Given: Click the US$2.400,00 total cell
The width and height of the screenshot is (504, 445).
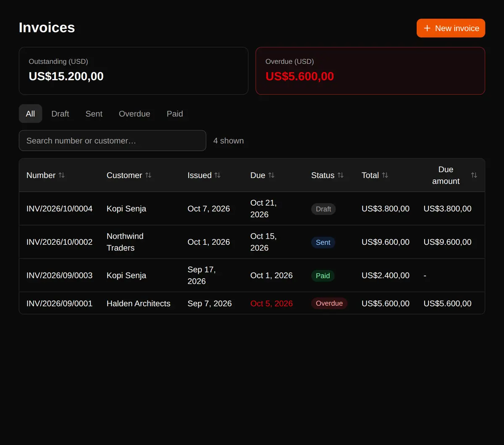Looking at the screenshot, I should click(386, 275).
